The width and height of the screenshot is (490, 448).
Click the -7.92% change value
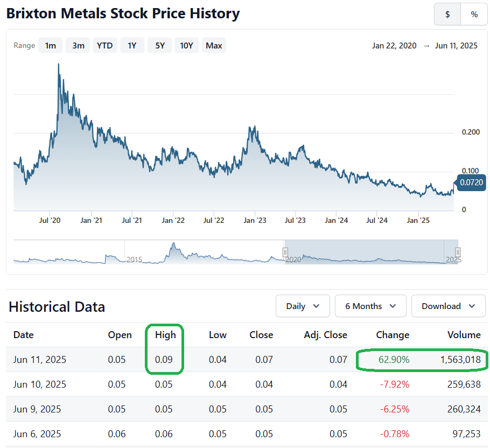395,384
